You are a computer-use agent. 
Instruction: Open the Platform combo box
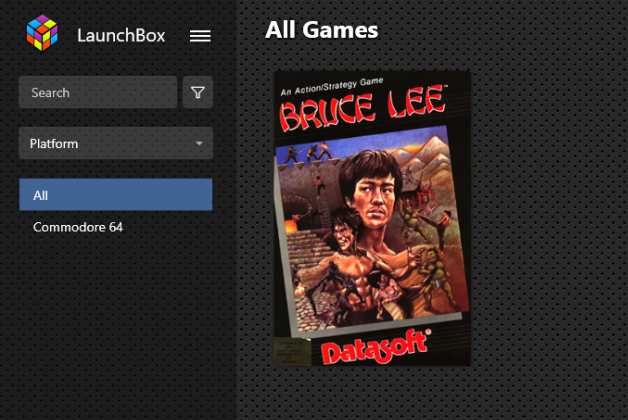(116, 143)
